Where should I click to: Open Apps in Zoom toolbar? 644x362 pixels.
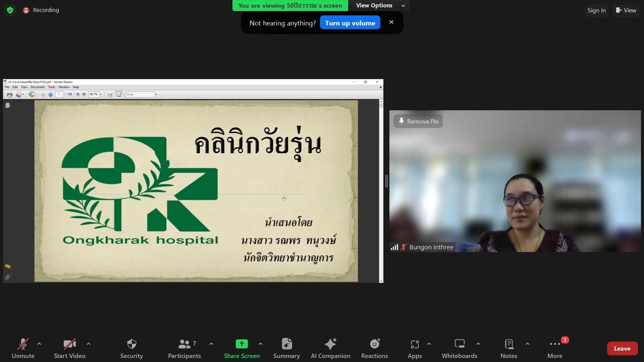tap(415, 349)
